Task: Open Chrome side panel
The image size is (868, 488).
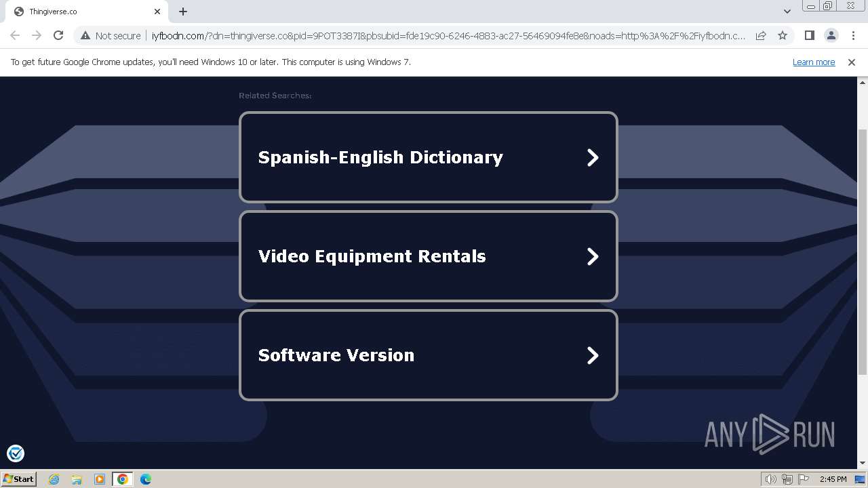Action: (810, 35)
